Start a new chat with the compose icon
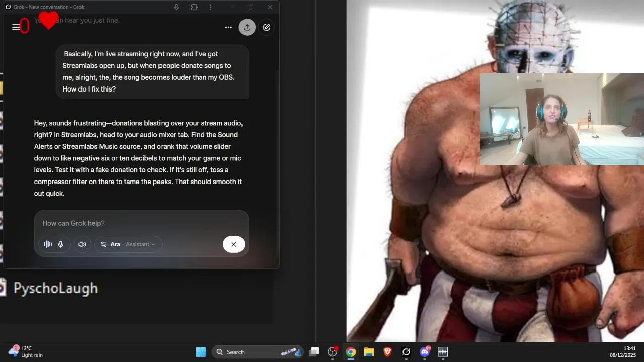Screen dimensions: 644x362 click(267, 27)
